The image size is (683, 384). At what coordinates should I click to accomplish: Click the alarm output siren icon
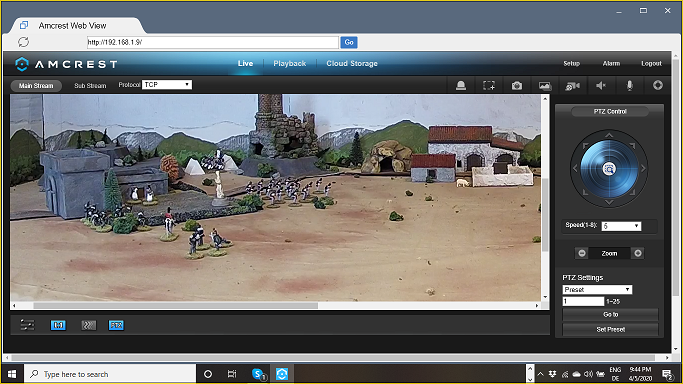coord(461,85)
